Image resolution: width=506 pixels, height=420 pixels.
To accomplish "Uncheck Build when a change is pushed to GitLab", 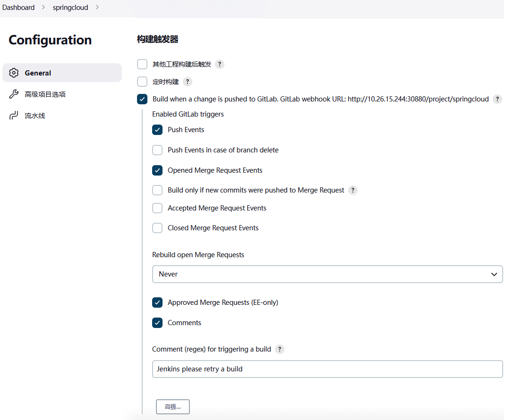I will click(x=142, y=99).
